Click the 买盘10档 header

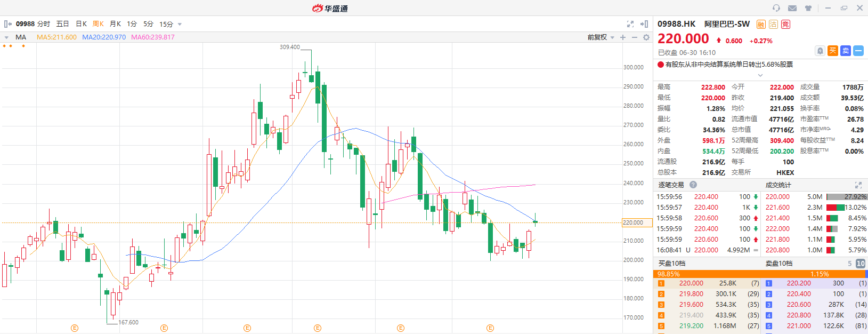pos(672,264)
